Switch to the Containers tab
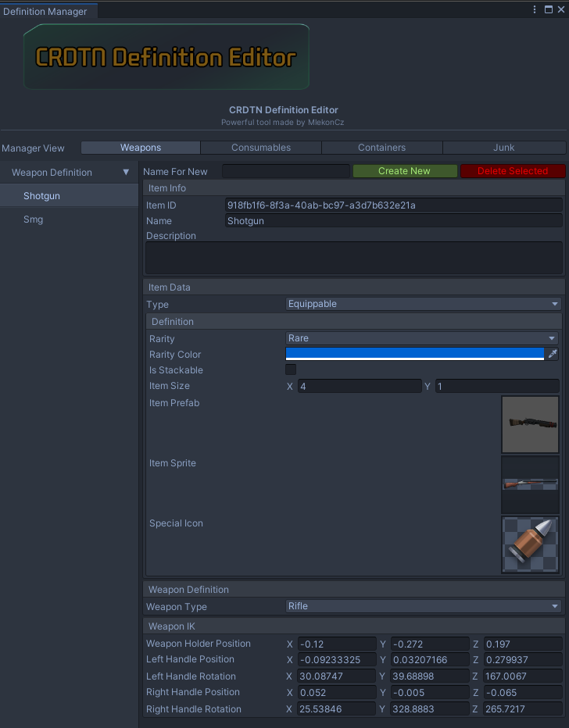This screenshot has height=728, width=569. tap(381, 148)
